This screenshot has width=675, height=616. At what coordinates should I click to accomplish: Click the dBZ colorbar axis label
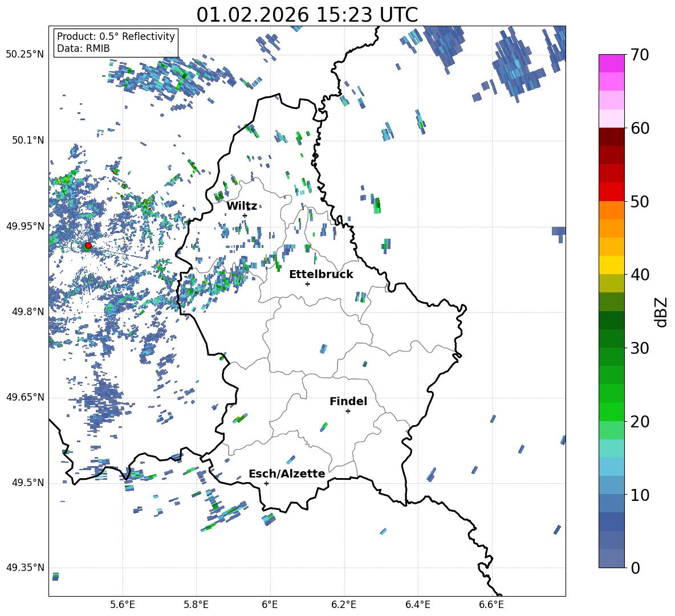(661, 312)
